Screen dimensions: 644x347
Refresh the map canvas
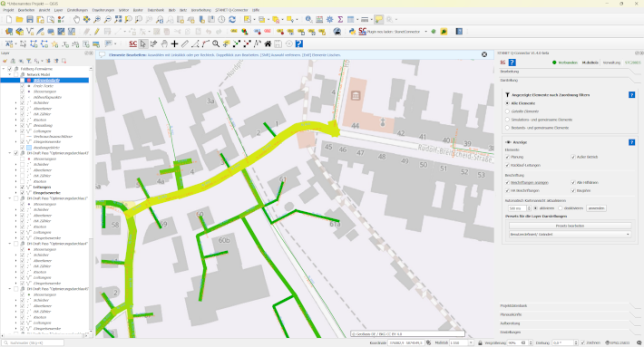[232, 19]
